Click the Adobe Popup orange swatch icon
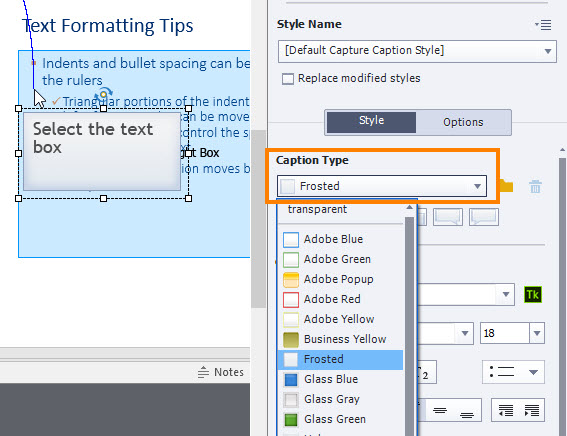 [x=291, y=279]
